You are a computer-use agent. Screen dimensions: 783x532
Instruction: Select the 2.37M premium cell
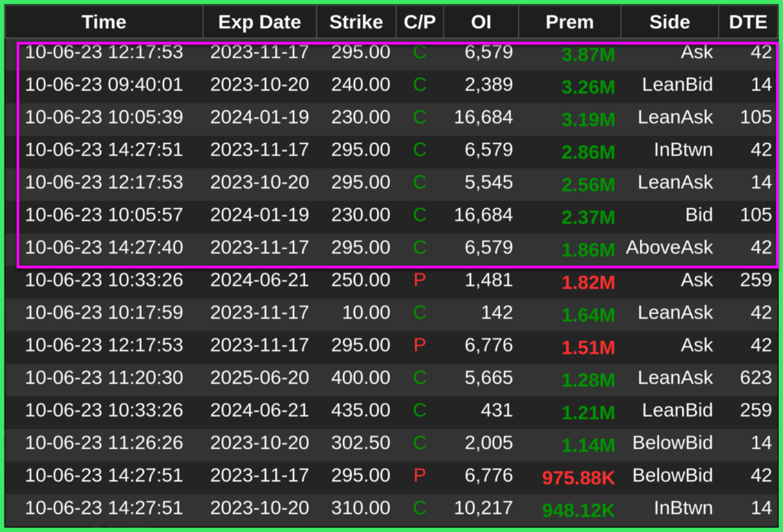[588, 217]
